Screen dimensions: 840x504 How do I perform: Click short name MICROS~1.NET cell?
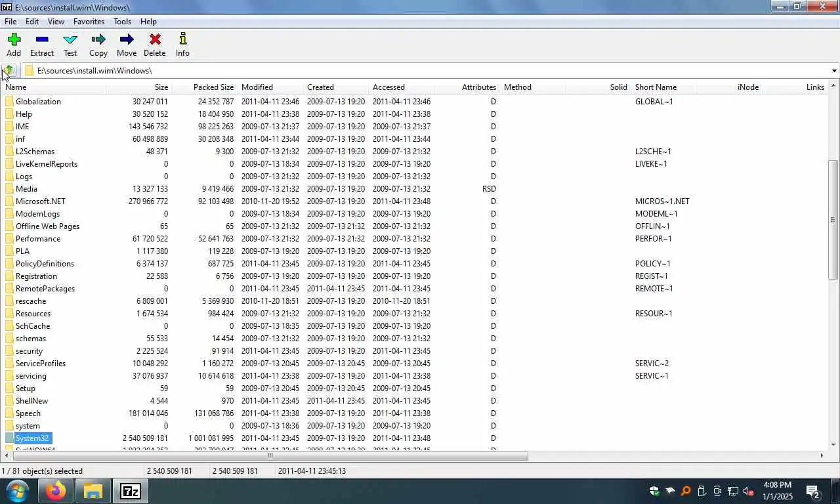click(x=662, y=201)
